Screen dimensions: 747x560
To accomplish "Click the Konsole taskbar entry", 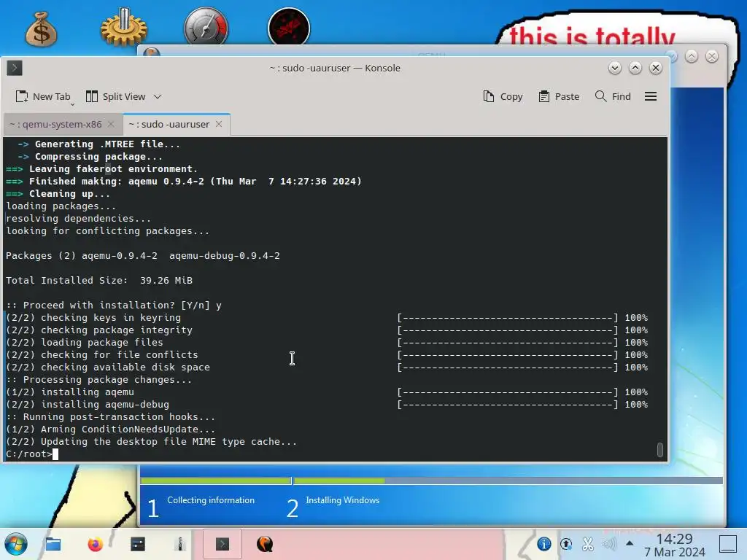I will [222, 544].
